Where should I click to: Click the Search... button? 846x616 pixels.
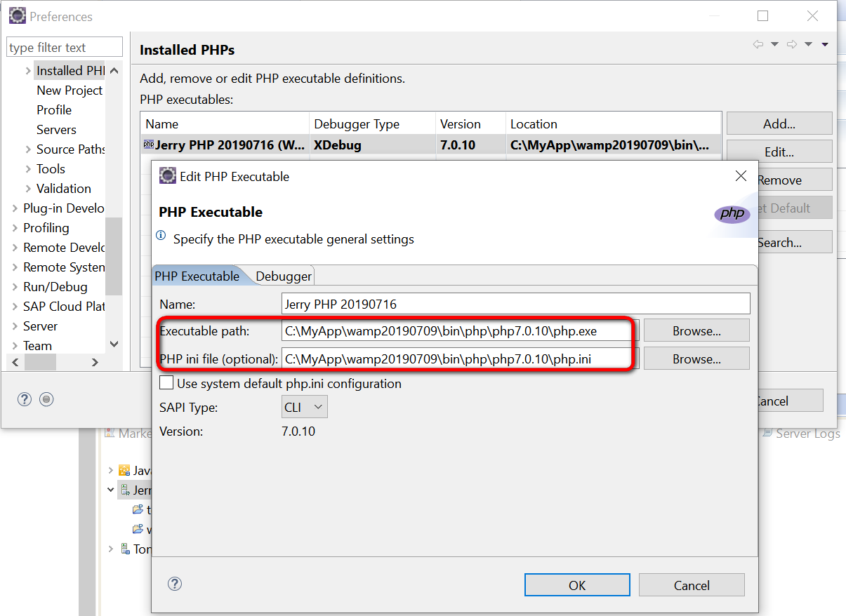[x=779, y=242]
